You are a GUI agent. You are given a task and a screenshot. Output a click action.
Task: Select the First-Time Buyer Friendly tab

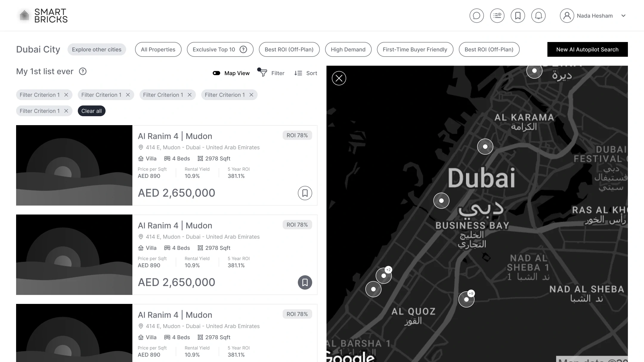click(415, 49)
